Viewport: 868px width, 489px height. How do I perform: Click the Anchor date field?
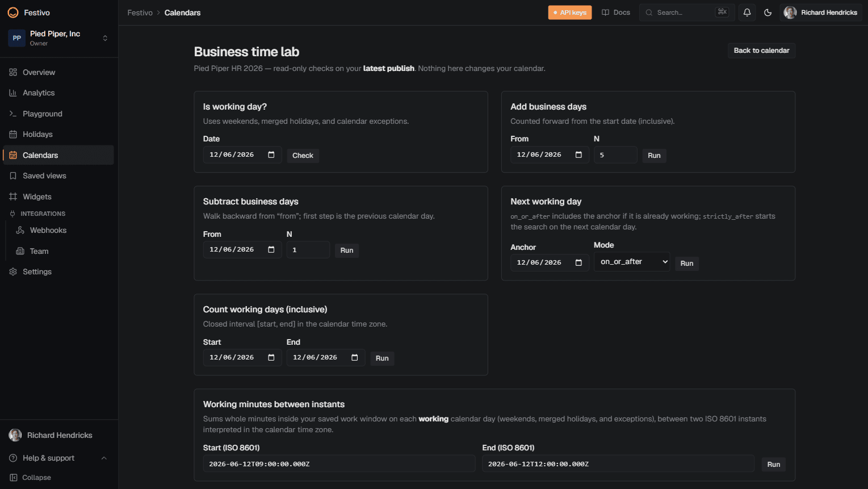[x=550, y=262]
